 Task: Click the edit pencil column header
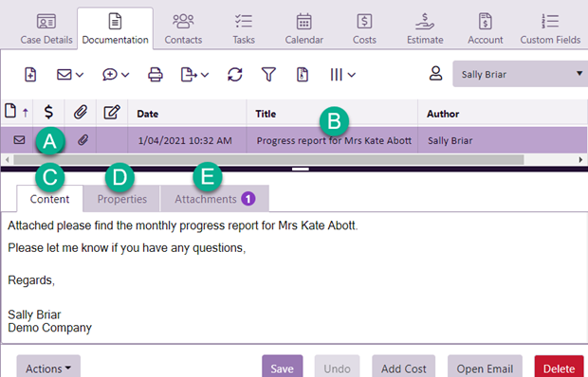tap(112, 112)
